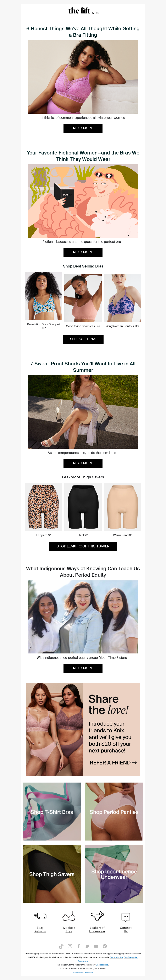The height and width of the screenshot is (980, 166).
Task: Click the Wireless Bras bra icon
Action: [68, 916]
